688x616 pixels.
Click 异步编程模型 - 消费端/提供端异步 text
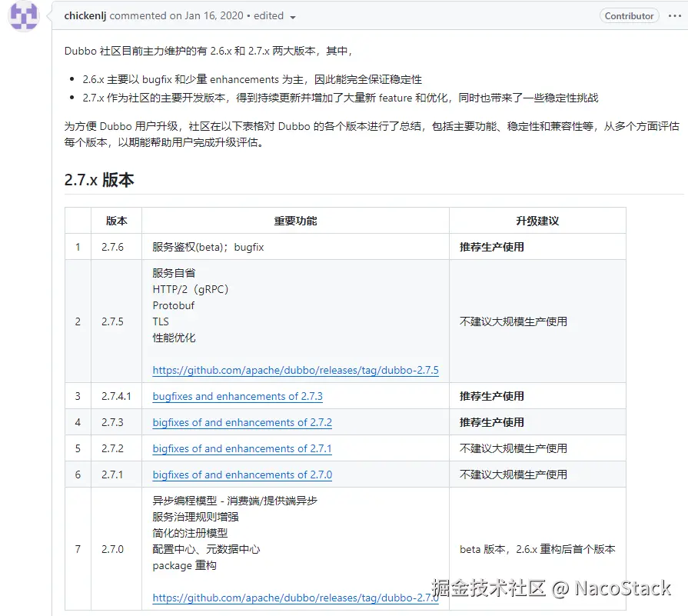(x=234, y=501)
